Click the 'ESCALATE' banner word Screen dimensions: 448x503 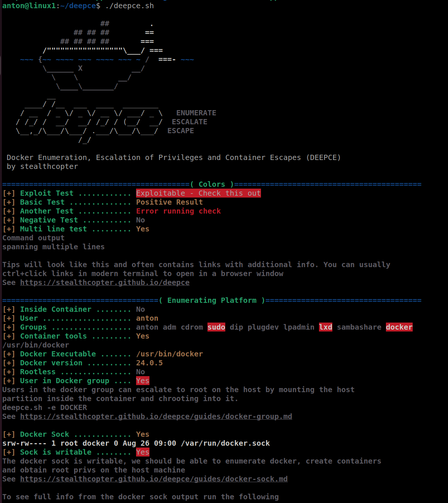click(190, 122)
